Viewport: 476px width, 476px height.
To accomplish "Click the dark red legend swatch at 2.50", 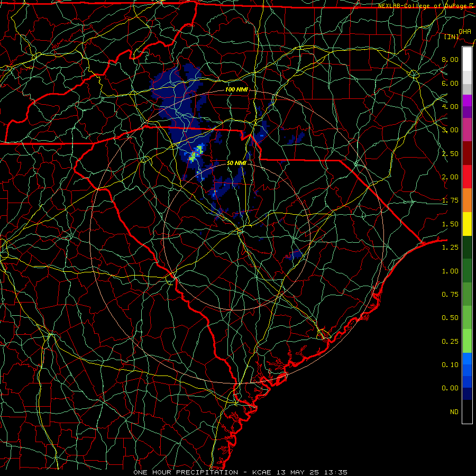I will click(467, 153).
